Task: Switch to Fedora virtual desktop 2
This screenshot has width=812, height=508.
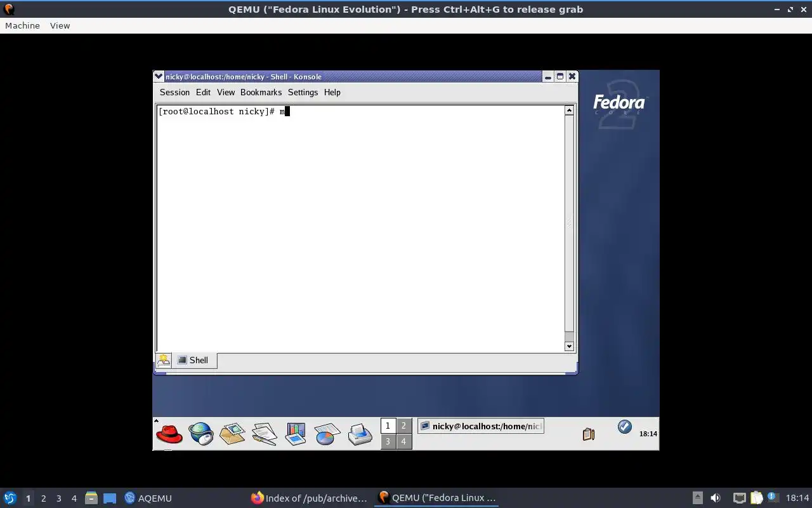Action: tap(403, 426)
